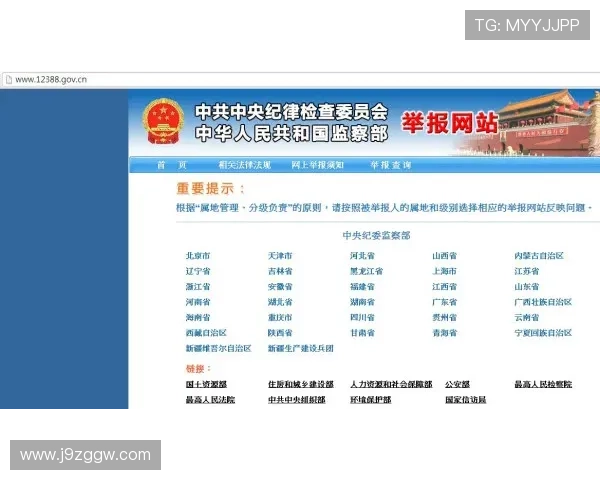This screenshot has width=600, height=480.
Task: Open the 中共中央组织部 link
Action: coord(297,400)
